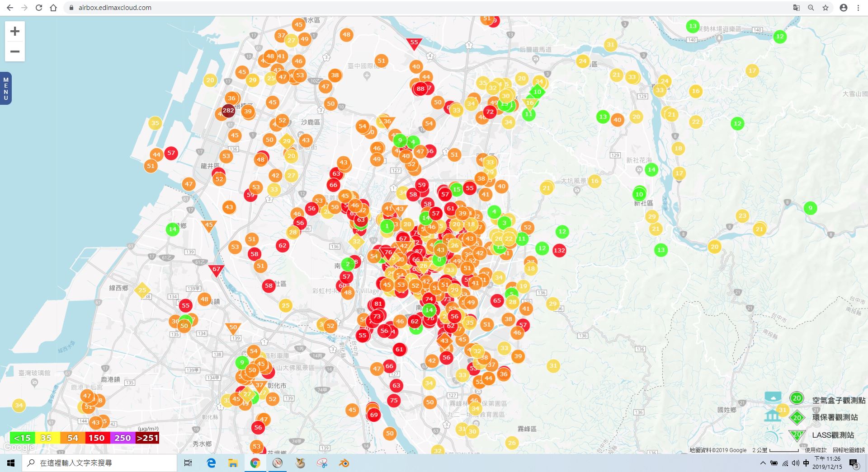Toggle 空氣盒子觀測點 legend entry

839,400
